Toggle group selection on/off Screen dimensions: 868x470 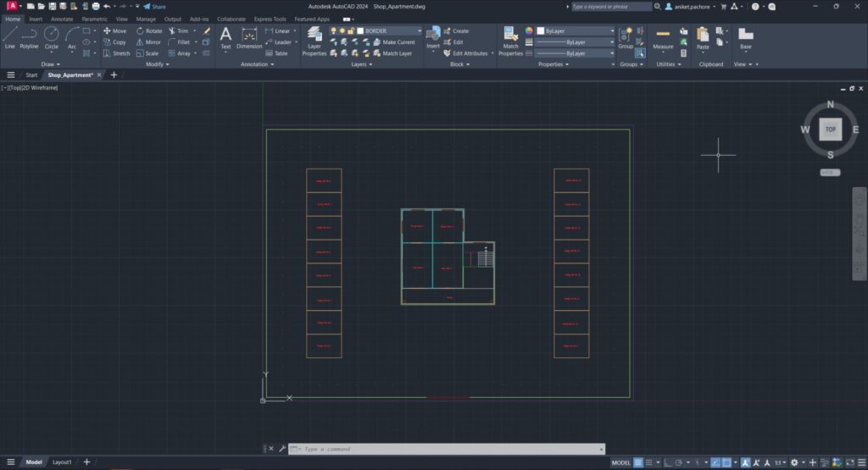(640, 53)
